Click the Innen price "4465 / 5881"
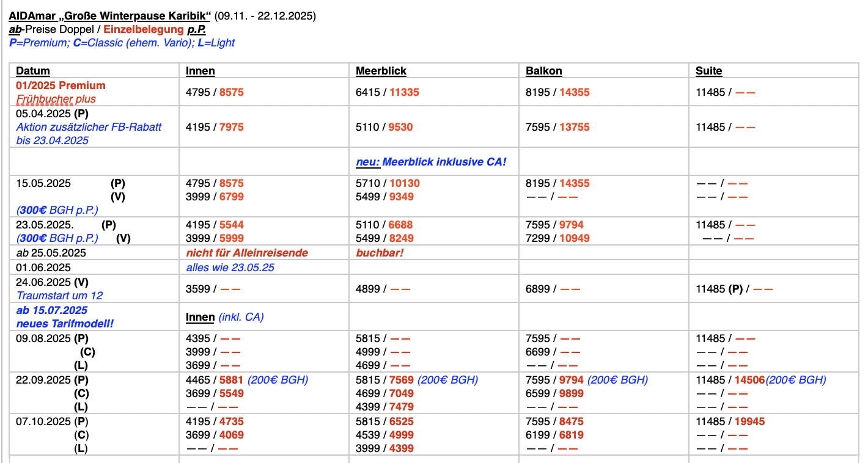868x463 pixels. pos(215,380)
